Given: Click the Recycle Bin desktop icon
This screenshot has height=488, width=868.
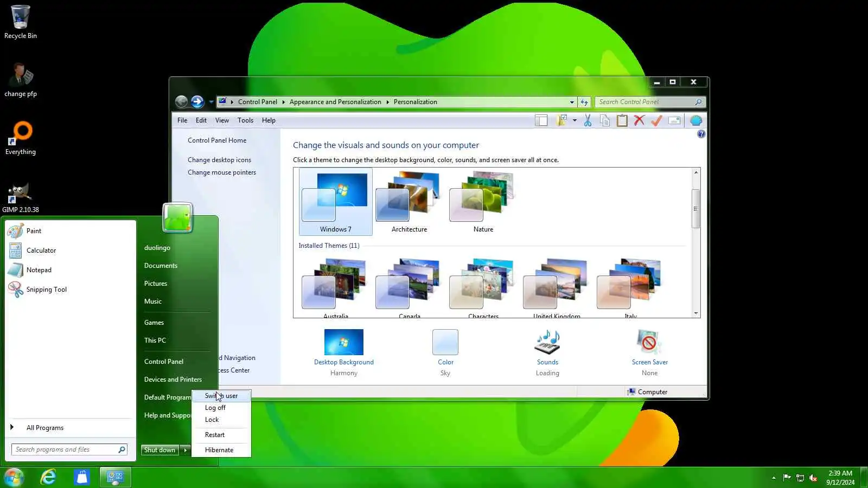Looking at the screenshot, I should pyautogui.click(x=21, y=22).
